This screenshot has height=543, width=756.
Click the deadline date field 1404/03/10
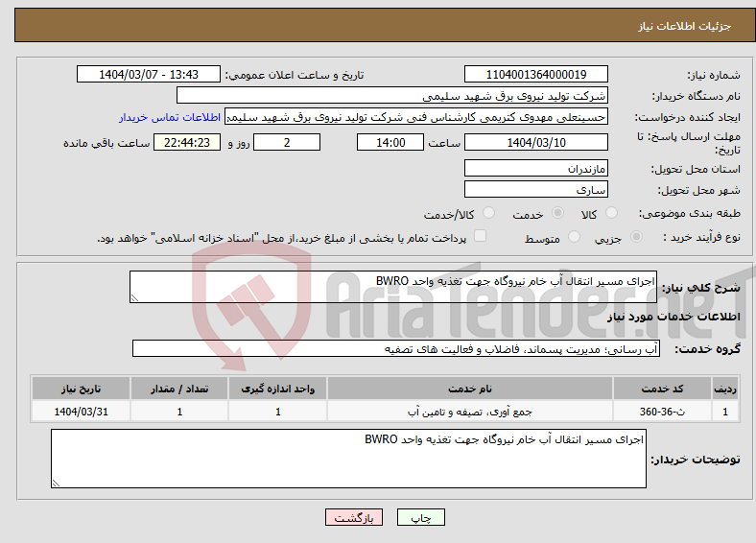tap(536, 142)
